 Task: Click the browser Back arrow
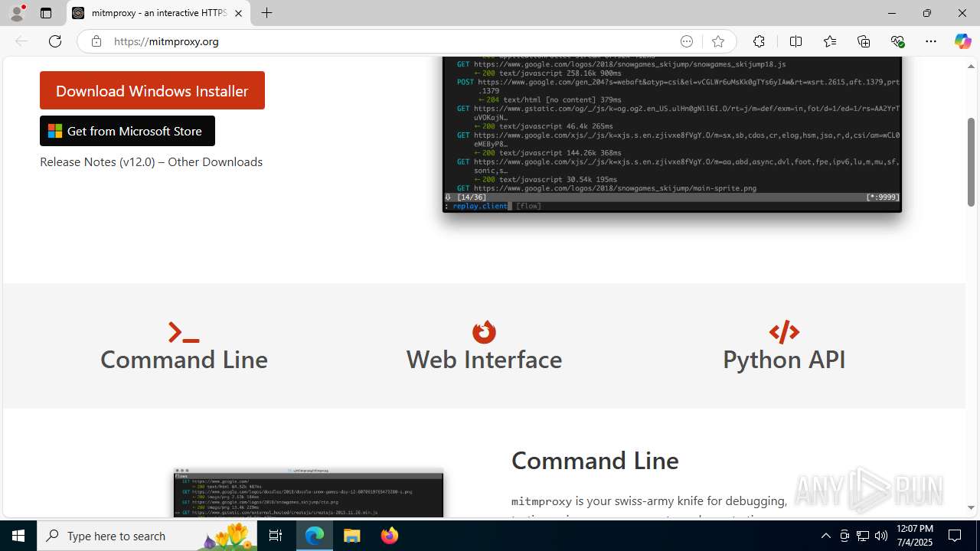click(x=21, y=41)
